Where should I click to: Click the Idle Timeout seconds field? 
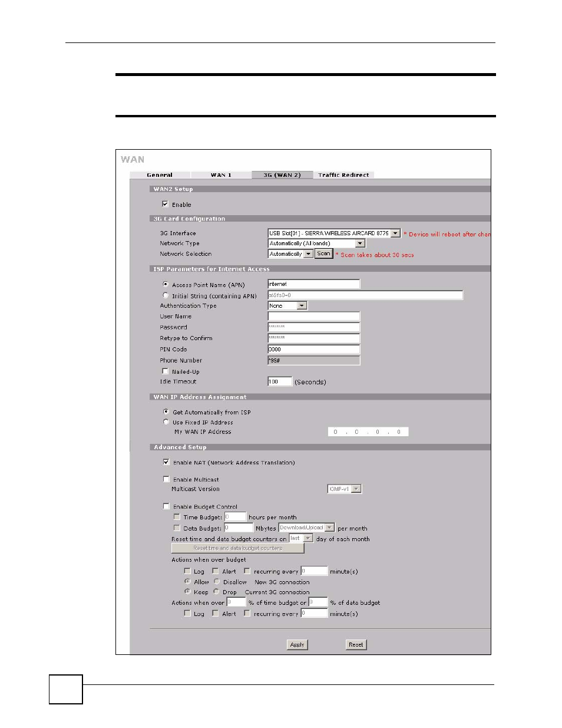pyautogui.click(x=280, y=382)
